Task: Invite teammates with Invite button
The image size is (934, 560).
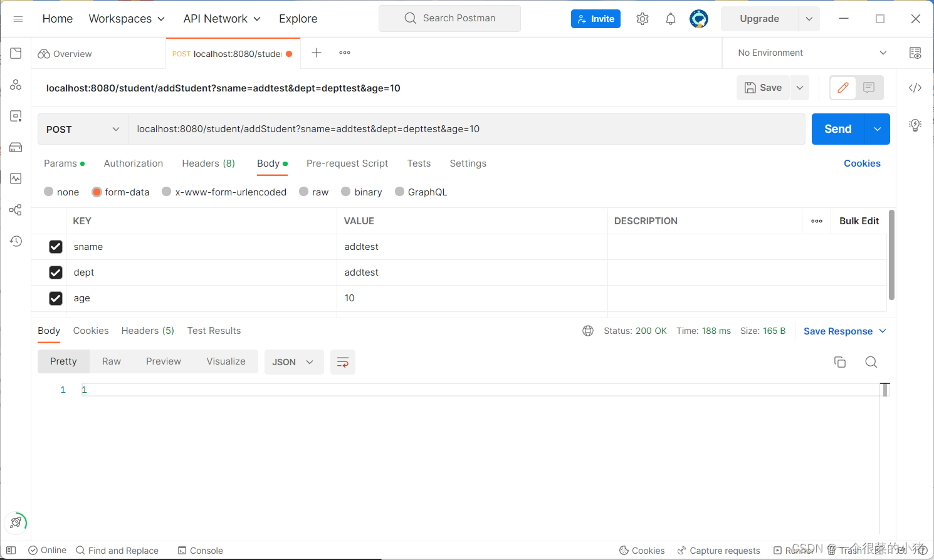Action: pyautogui.click(x=596, y=19)
